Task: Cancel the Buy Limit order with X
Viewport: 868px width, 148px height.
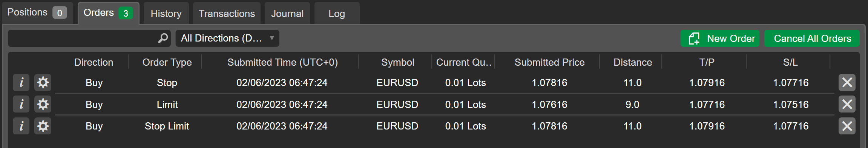Action: 847,104
